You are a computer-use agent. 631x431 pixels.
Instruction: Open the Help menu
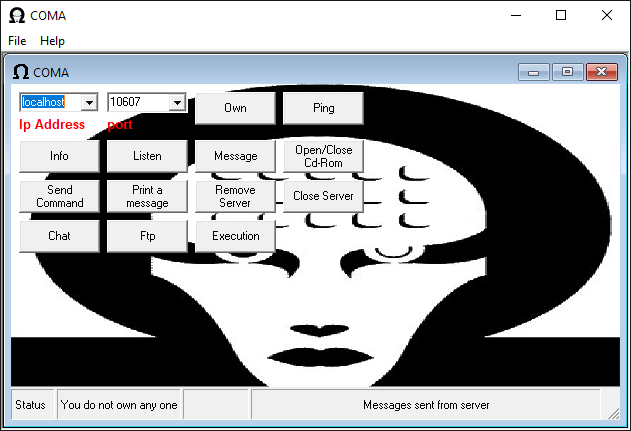click(x=52, y=41)
